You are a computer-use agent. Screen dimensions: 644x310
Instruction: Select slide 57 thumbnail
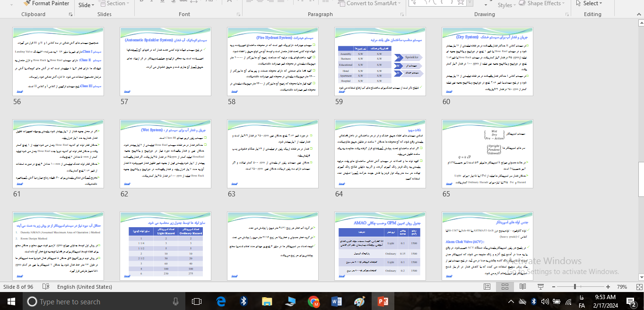[x=166, y=62]
